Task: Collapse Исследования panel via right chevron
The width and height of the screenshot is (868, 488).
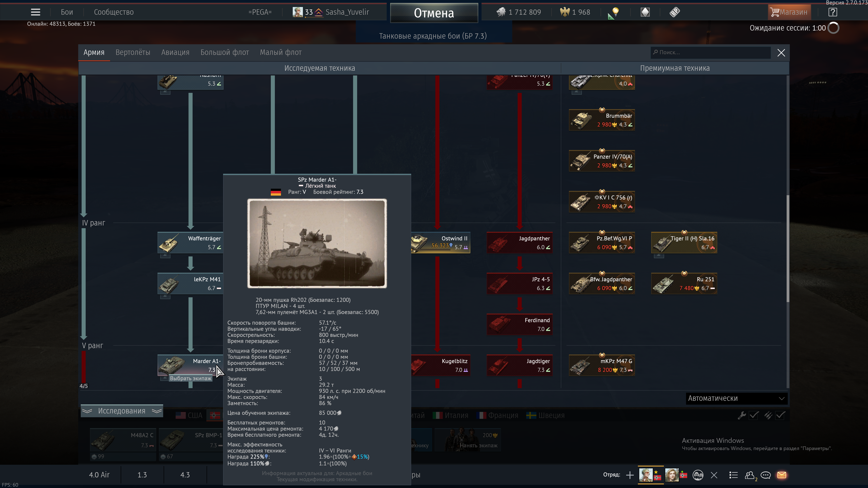Action: coord(157,411)
